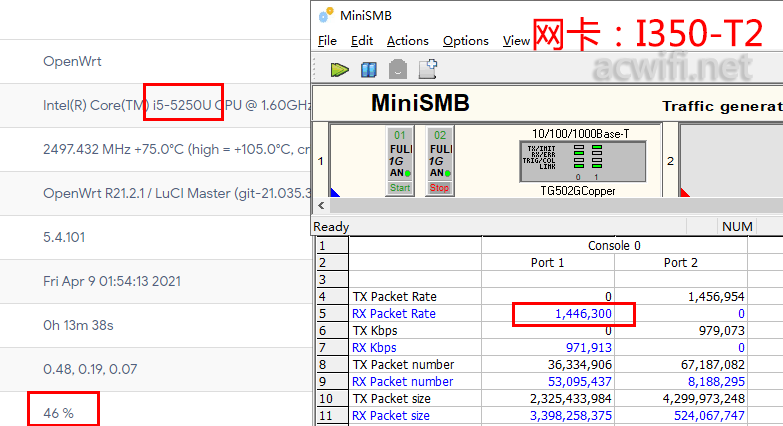Open the Actions menu
Image resolution: width=783 pixels, height=426 pixels.
click(407, 41)
